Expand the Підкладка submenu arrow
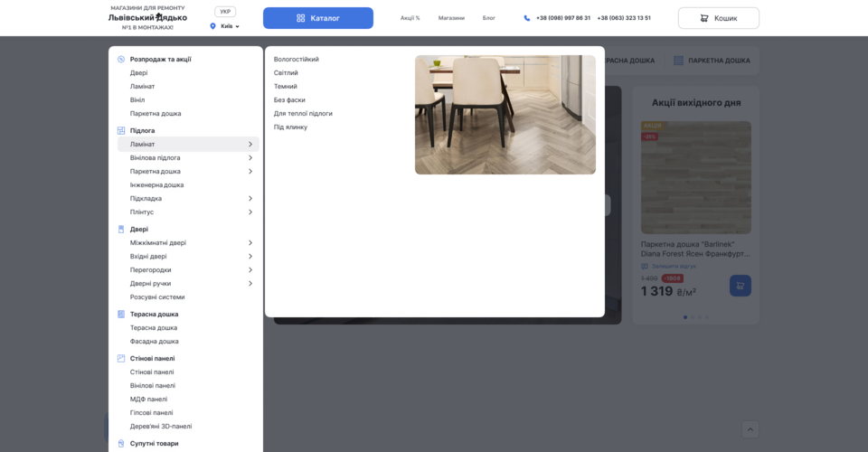This screenshot has height=452, width=868. 250,199
